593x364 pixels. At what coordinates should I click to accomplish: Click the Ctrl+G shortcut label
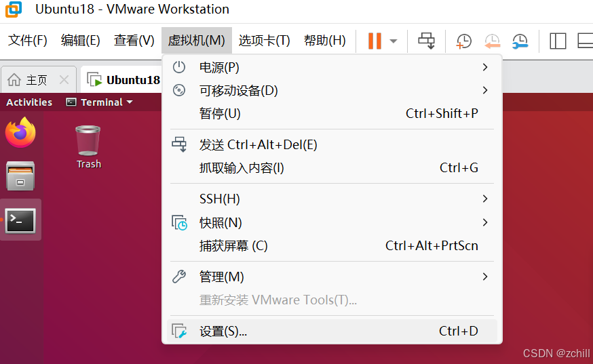(459, 168)
